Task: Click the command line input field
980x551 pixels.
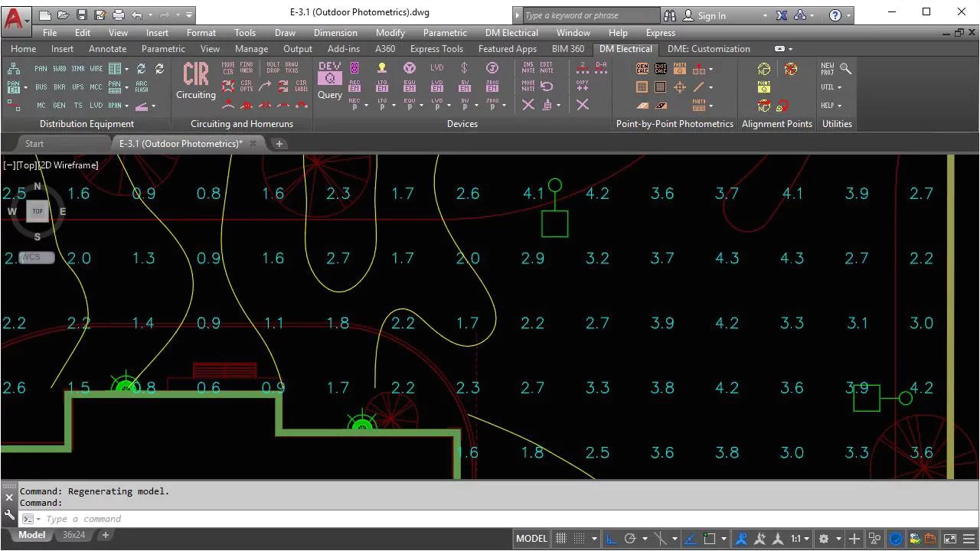Action: pos(115,518)
